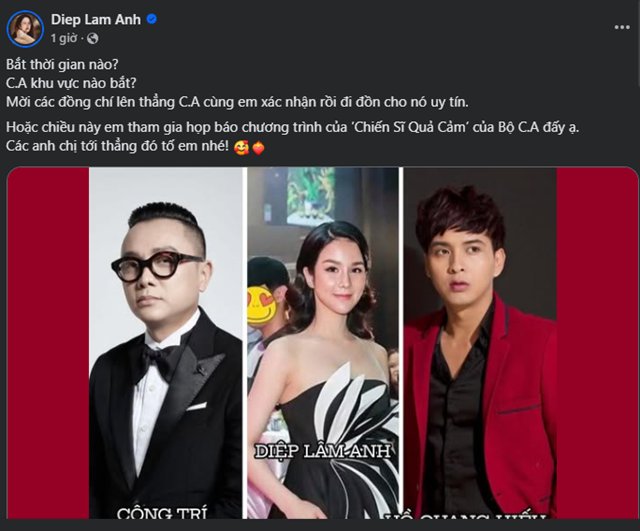
Task: Click the right dark red image border
Action: pos(597,343)
